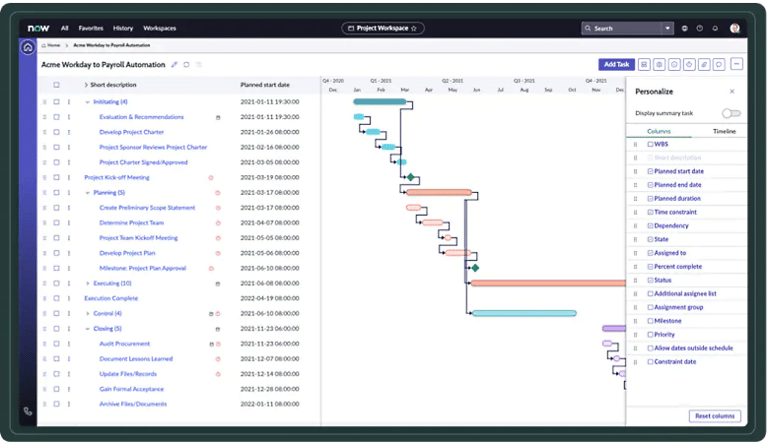Open the user avatar menu
This screenshot has height=443, width=768.
tap(734, 28)
